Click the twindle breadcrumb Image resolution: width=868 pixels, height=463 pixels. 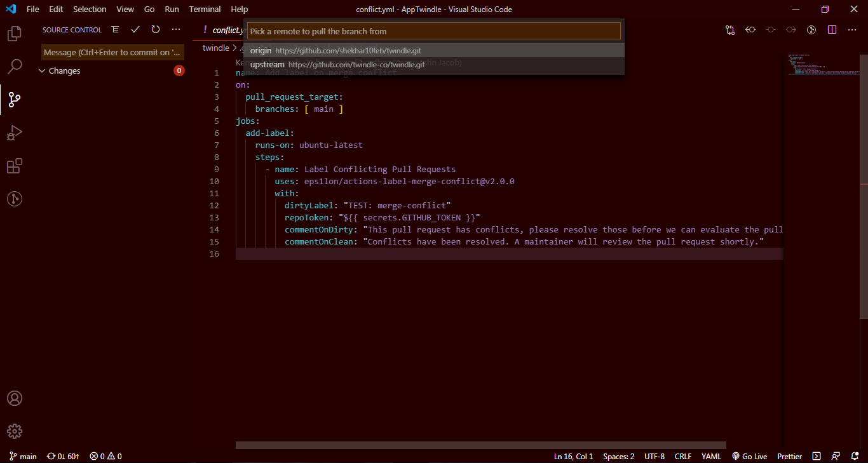tap(215, 48)
